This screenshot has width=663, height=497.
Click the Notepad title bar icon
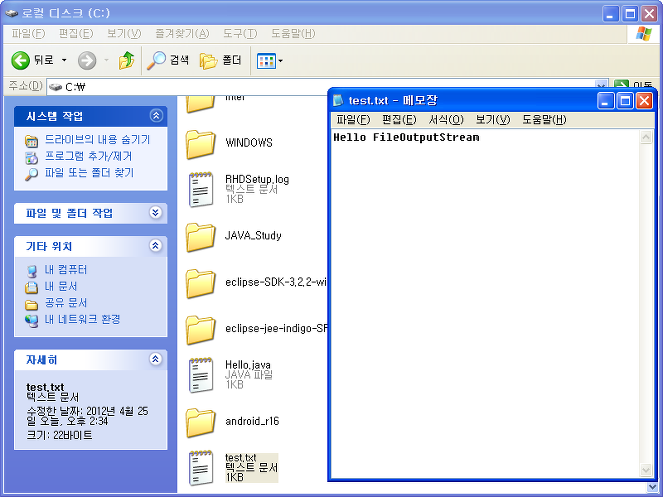click(x=338, y=100)
